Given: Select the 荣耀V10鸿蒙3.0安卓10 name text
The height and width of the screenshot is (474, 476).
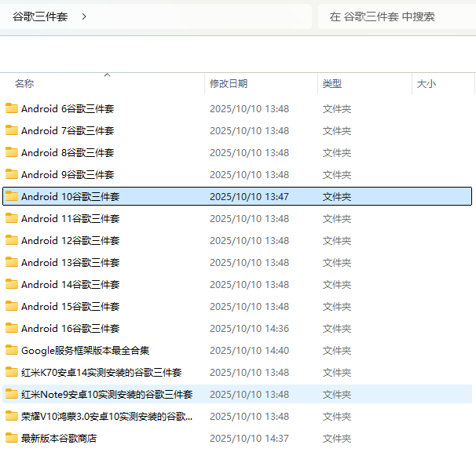Looking at the screenshot, I should click(107, 417).
